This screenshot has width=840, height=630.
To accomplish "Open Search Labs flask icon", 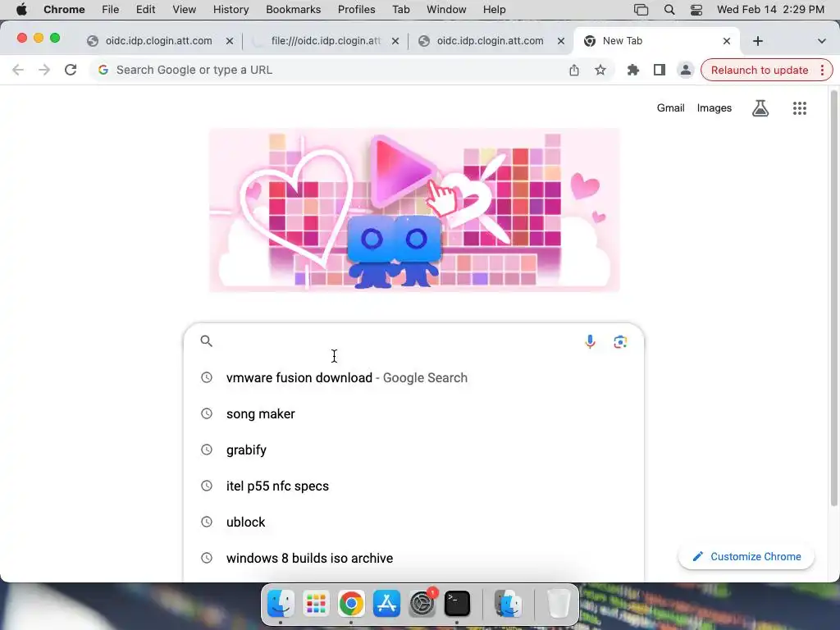I will 760,108.
